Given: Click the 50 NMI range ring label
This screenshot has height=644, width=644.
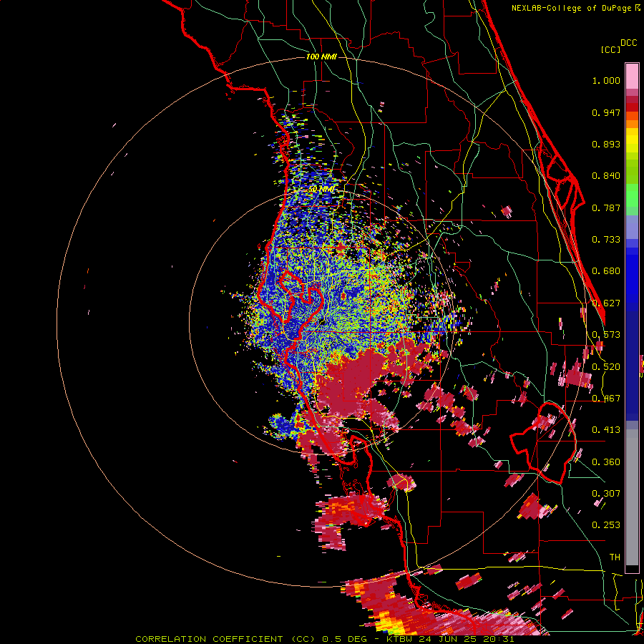Looking at the screenshot, I should point(321,190).
